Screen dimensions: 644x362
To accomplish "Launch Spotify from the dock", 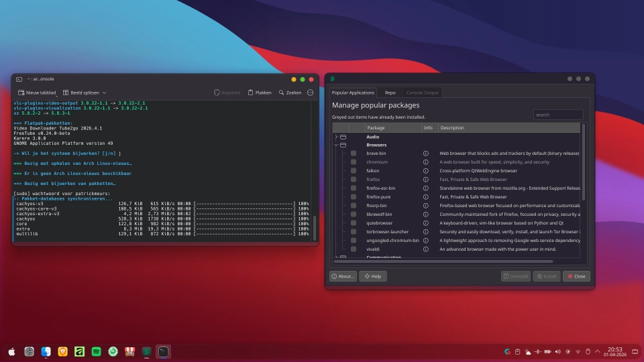I will (96, 352).
